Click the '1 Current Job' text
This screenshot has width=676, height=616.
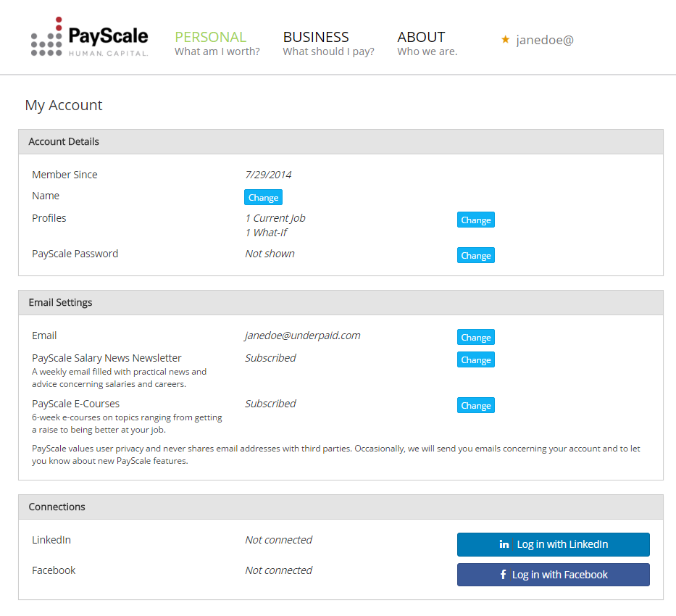click(275, 218)
